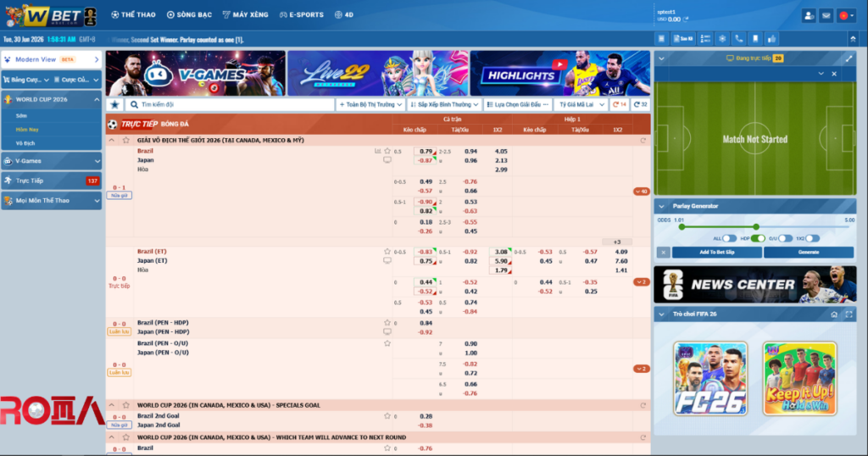This screenshot has width=868, height=456.
Task: Favorite the Brazil (ET) match star
Action: (387, 251)
